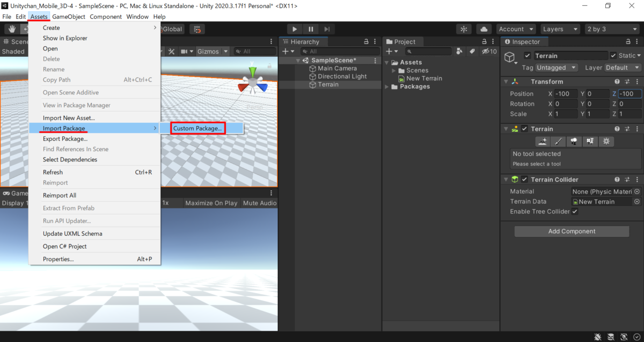
Task: Open Inspector panel options menu
Action: (637, 42)
